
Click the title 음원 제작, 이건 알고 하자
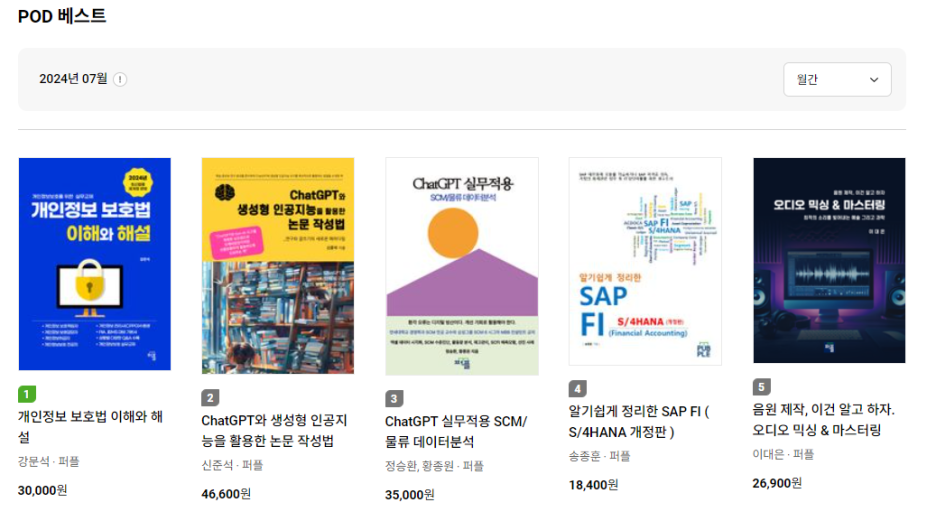coord(823,420)
